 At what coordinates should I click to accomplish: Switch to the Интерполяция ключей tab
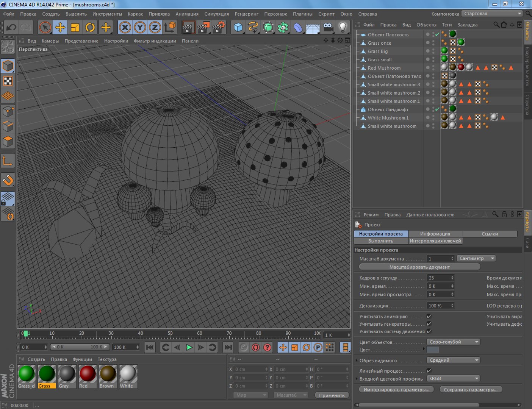point(435,241)
